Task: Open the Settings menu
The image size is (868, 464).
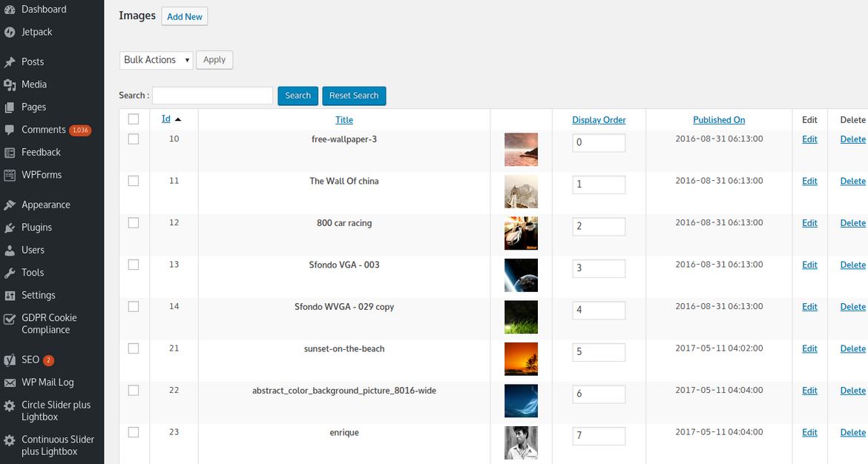Action: pyautogui.click(x=38, y=296)
